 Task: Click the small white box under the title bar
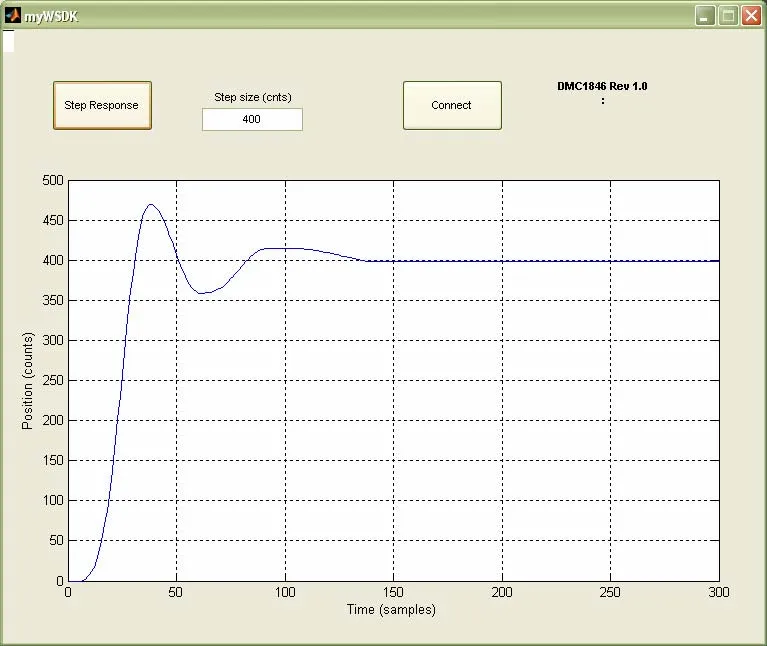(8, 41)
